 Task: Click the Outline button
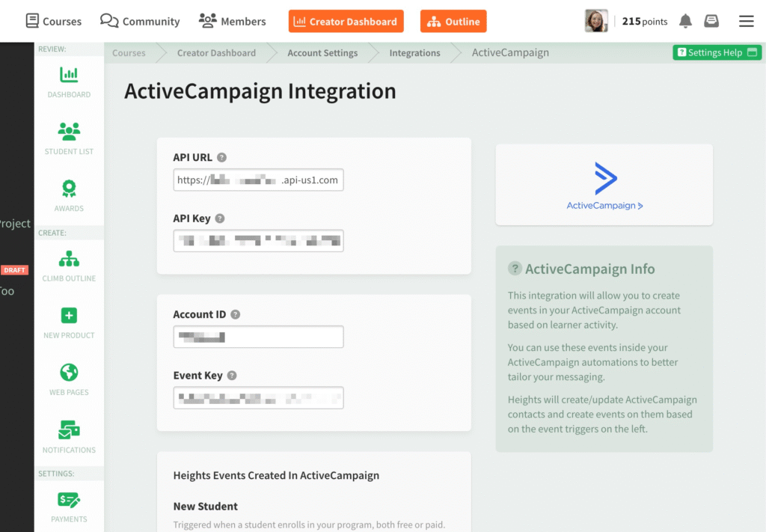[x=453, y=21]
